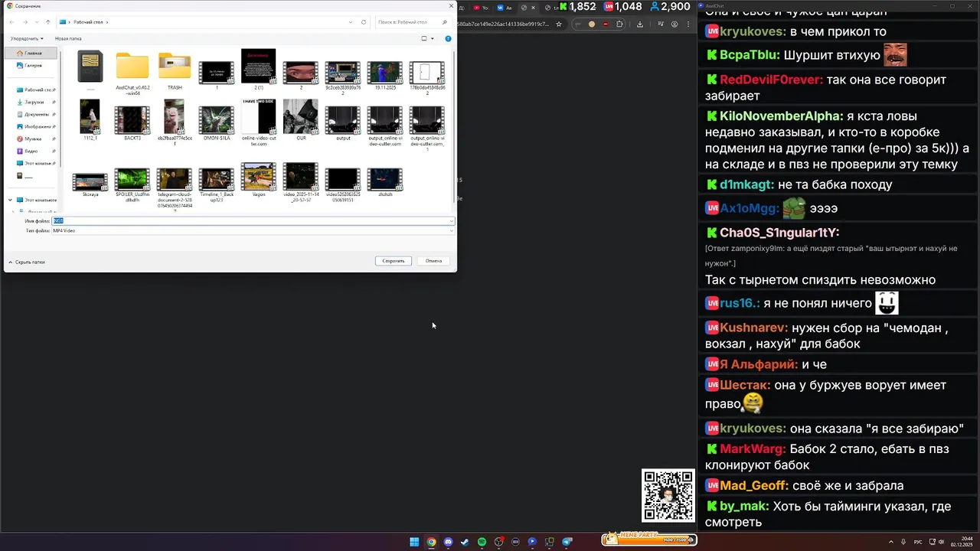This screenshot has width=980, height=551.
Task: Bookmark page with the star icon in Chrome
Action: point(559,24)
